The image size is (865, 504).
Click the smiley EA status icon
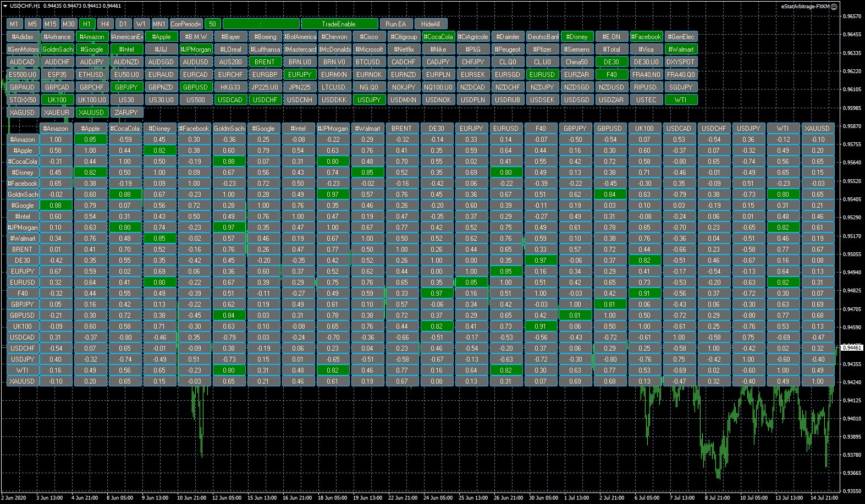[834, 7]
